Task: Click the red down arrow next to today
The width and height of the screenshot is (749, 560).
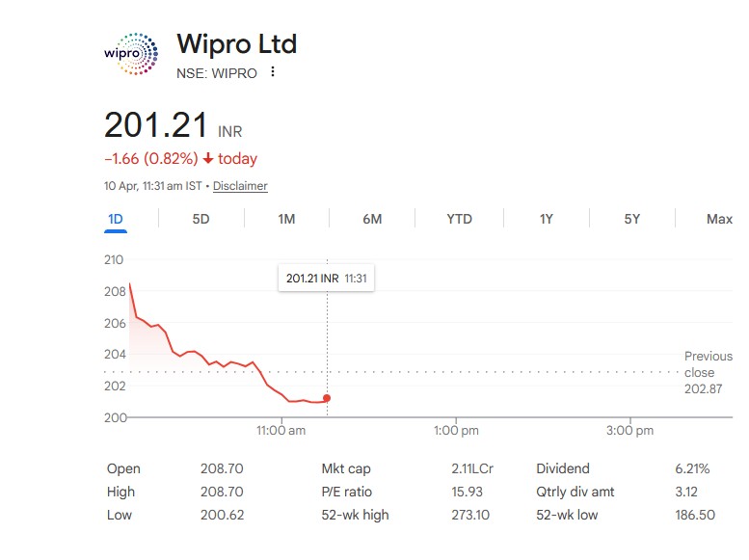Action: point(208,158)
